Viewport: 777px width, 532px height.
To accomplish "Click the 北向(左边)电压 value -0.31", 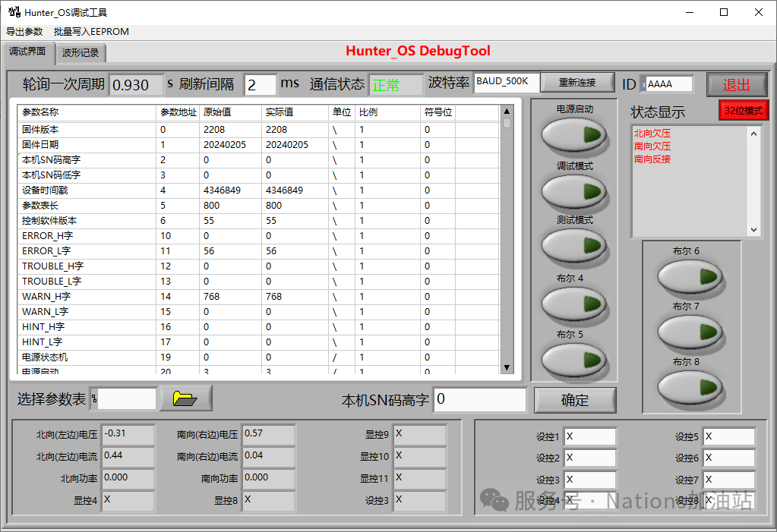I will [128, 434].
